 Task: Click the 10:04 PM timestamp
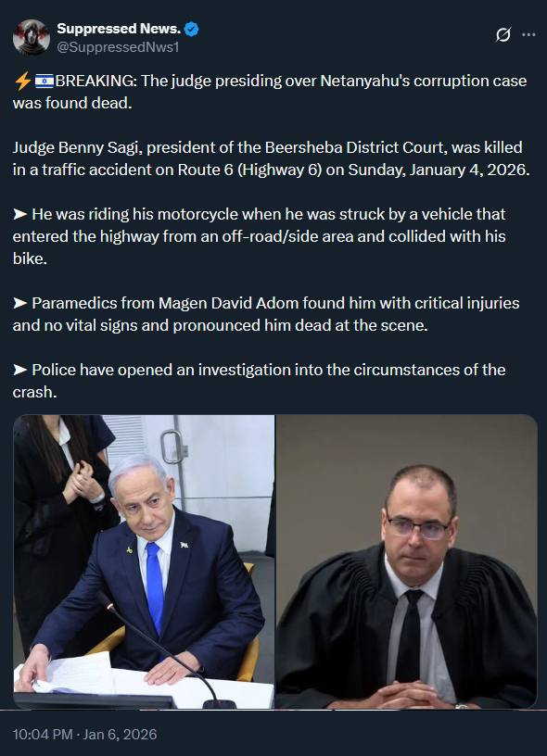pos(43,735)
